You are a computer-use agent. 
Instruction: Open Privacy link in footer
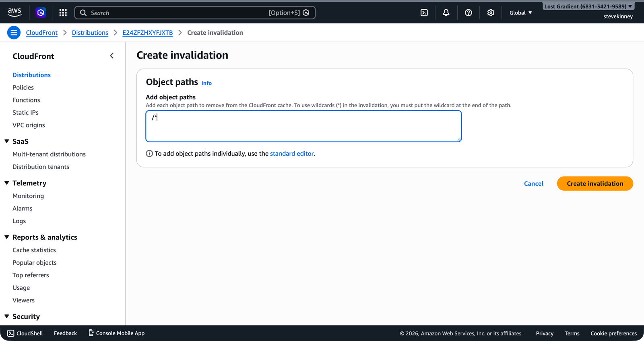pos(545,333)
